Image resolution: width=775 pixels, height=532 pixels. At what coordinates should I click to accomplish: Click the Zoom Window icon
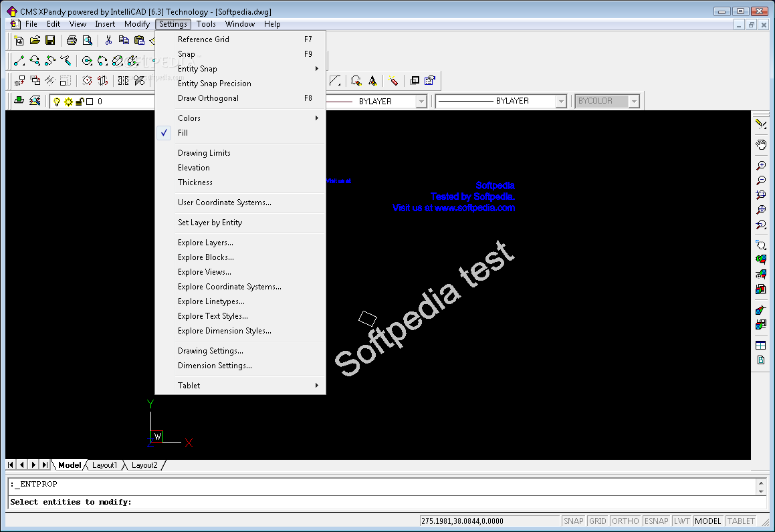761,195
